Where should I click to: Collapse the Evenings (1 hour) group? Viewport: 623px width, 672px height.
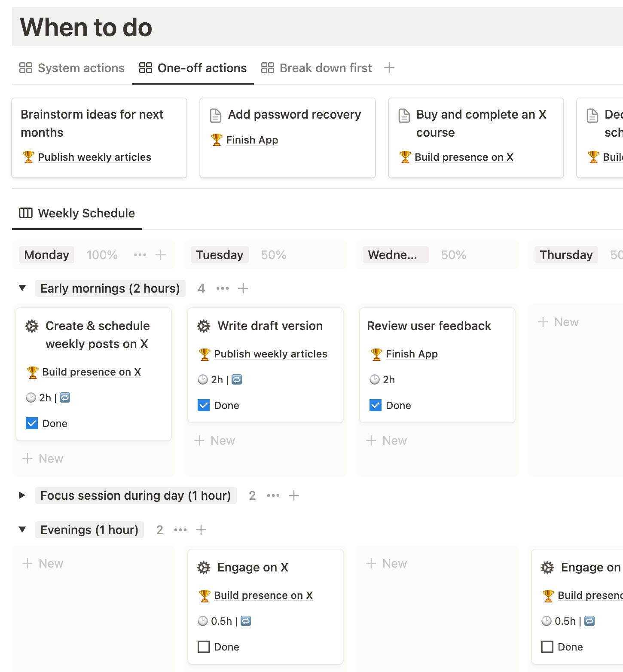click(x=22, y=530)
